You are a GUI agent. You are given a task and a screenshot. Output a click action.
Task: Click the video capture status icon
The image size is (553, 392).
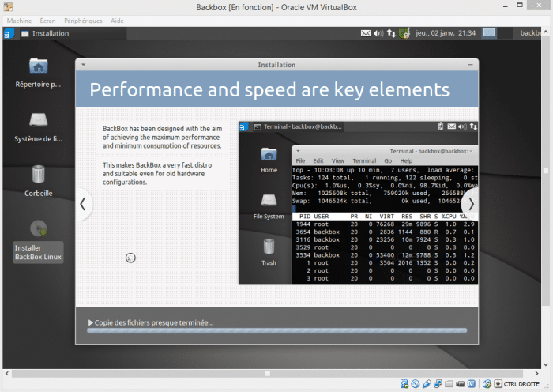click(x=460, y=384)
